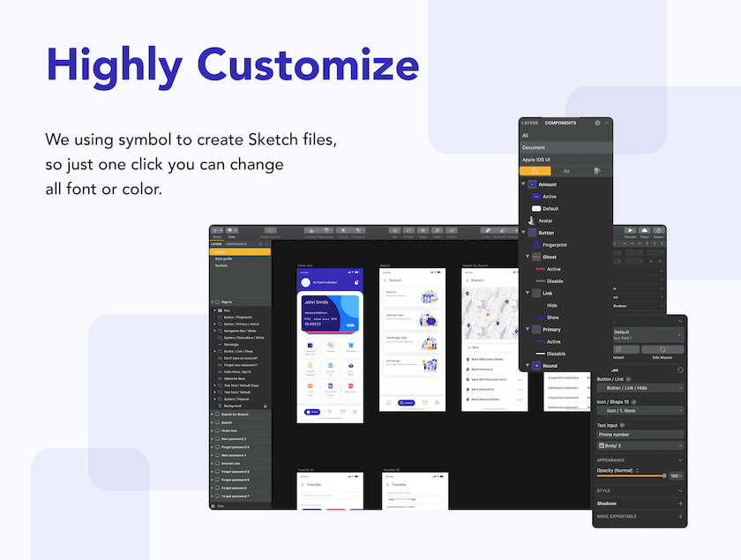Select the Design page in layers list
741x560 pixels.
pos(240,252)
